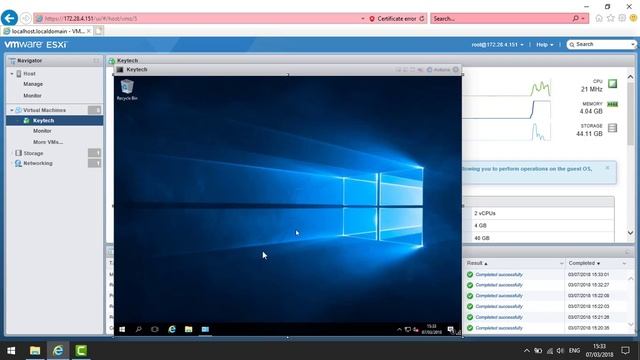The width and height of the screenshot is (640, 360).
Task: Open Result column dropdown arrow
Action: coord(561,264)
